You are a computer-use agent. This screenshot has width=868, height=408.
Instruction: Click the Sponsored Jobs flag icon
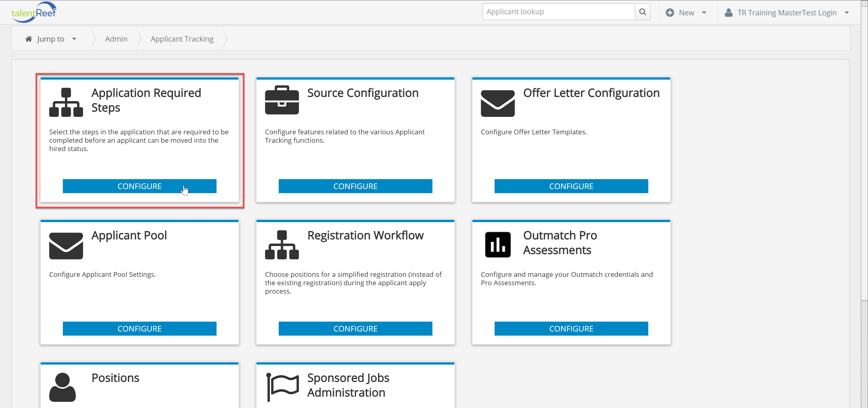coord(282,387)
